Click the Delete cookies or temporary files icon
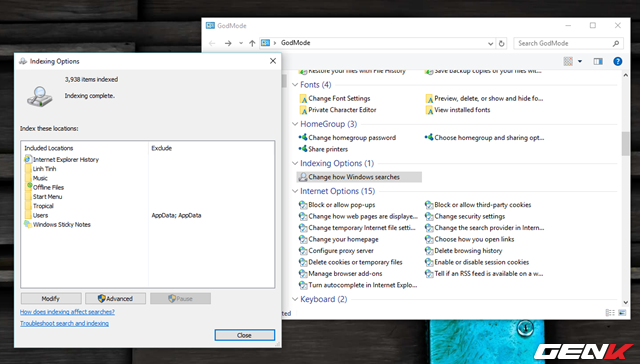 pyautogui.click(x=303, y=262)
